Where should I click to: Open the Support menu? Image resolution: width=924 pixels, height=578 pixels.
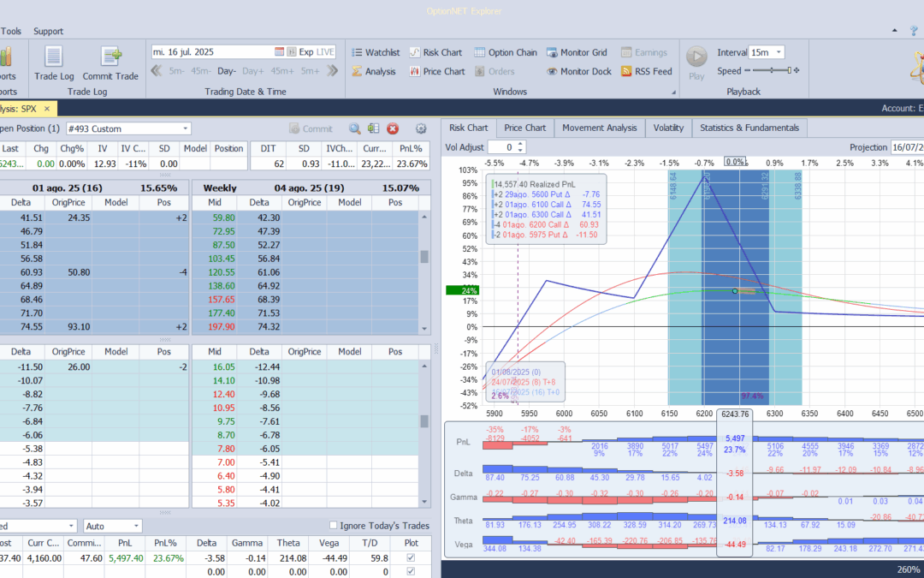pos(48,31)
